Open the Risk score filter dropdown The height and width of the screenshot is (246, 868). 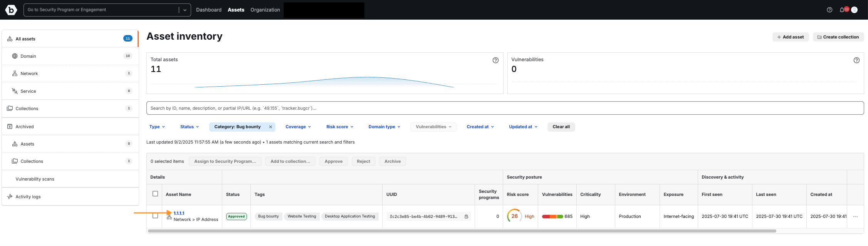click(340, 127)
